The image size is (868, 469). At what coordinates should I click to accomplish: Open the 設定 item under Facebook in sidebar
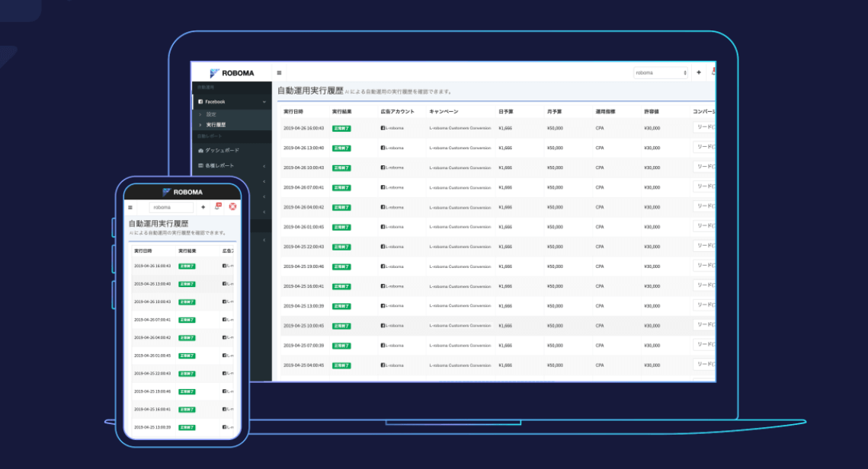[211, 114]
